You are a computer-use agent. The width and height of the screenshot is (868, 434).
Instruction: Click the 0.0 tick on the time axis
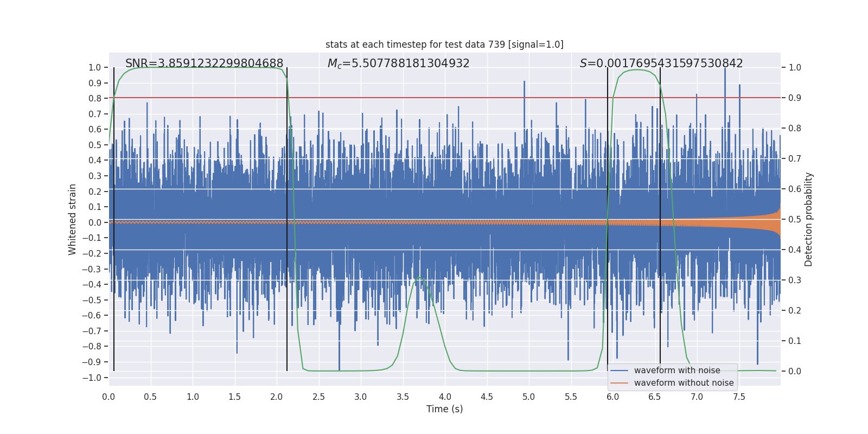[x=108, y=397]
